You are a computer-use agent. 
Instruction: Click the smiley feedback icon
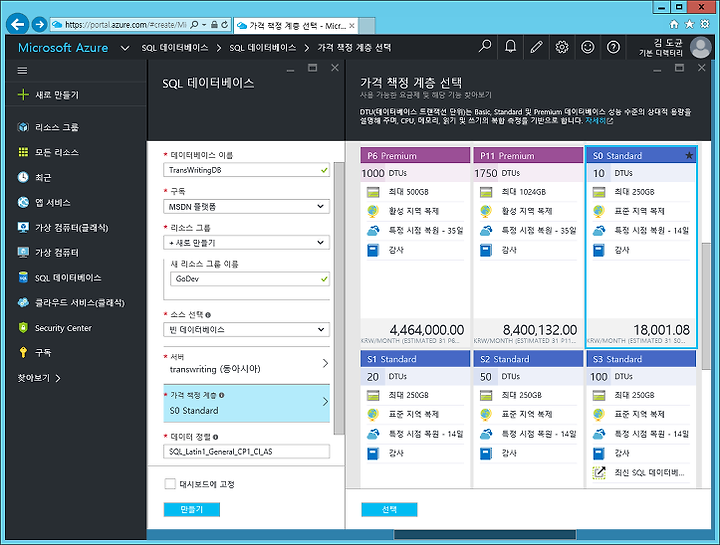tap(587, 47)
